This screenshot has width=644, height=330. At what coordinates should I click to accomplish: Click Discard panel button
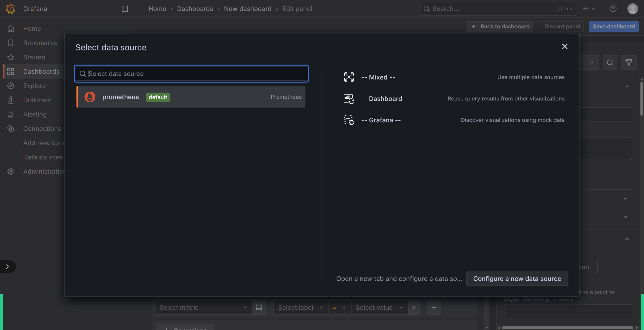tap(562, 27)
